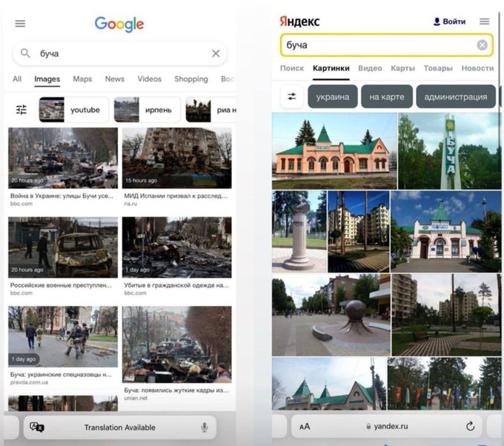Open Yandex Видео tab

[370, 68]
